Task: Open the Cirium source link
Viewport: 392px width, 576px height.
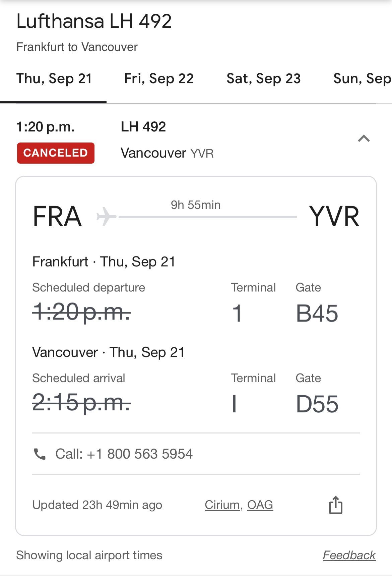Action: [x=222, y=505]
